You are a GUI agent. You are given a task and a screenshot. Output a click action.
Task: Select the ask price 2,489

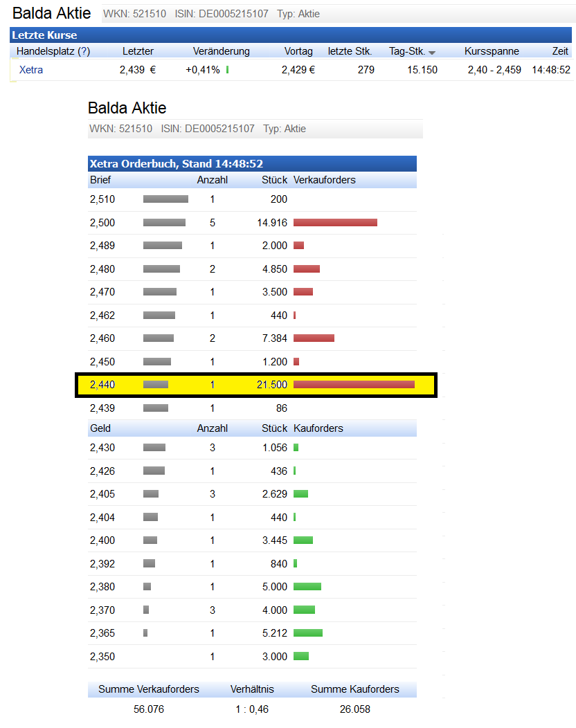[102, 246]
